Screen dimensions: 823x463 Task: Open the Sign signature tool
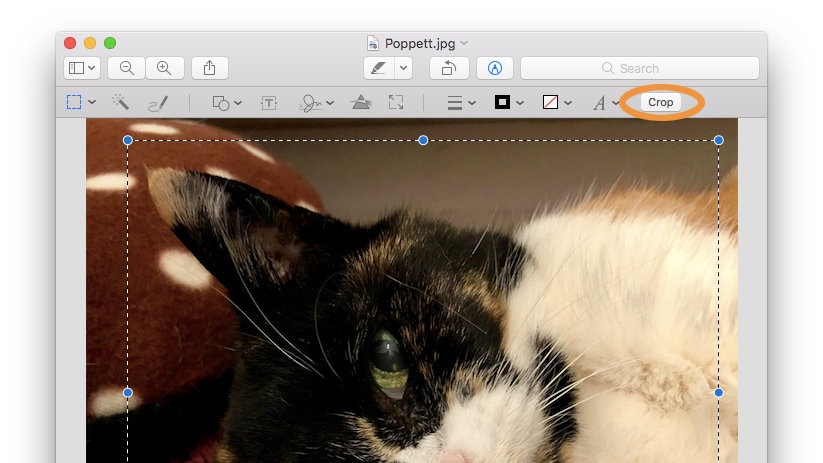310,103
